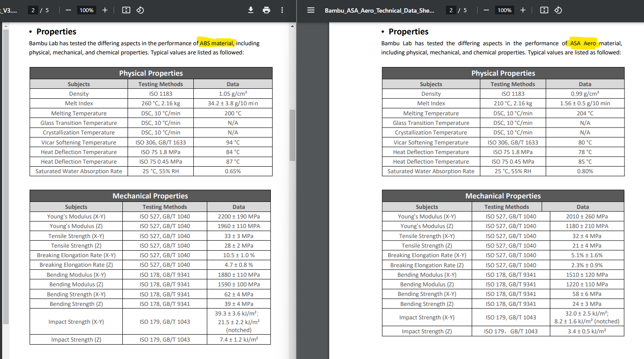Download the left PDF file
Screen dimensions: 644x359
coord(251,10)
